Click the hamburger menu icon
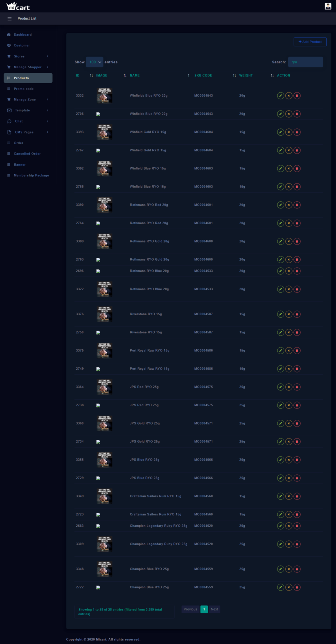The height and width of the screenshot is (644, 336). (10, 19)
